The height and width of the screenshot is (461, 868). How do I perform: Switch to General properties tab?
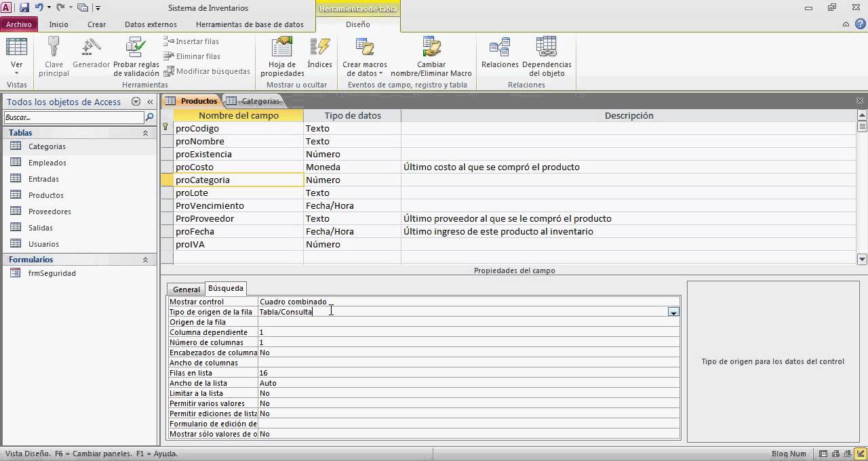coord(186,289)
